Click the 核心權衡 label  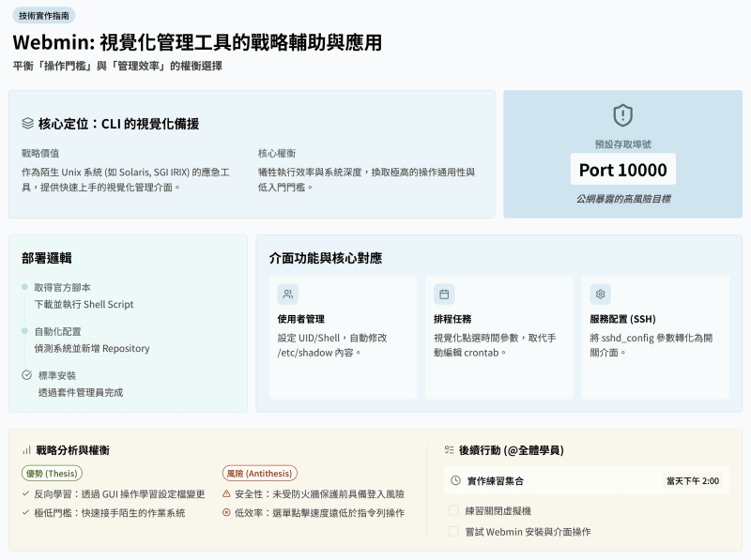coord(277,153)
